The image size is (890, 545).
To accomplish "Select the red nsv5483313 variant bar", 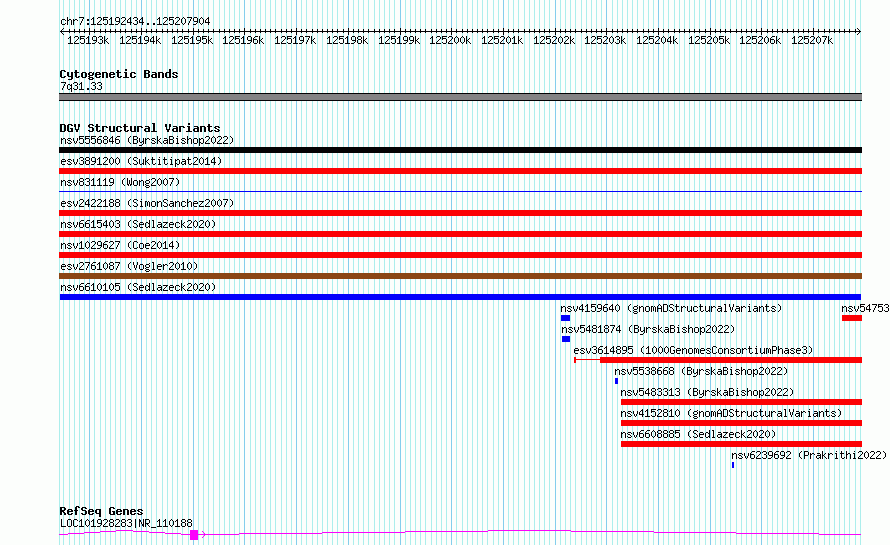I will coord(741,402).
